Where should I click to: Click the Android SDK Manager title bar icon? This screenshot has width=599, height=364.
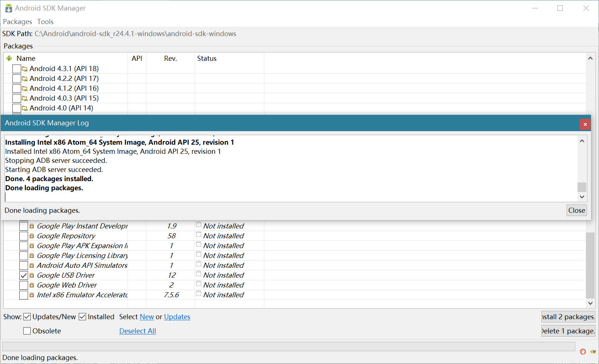pyautogui.click(x=8, y=8)
